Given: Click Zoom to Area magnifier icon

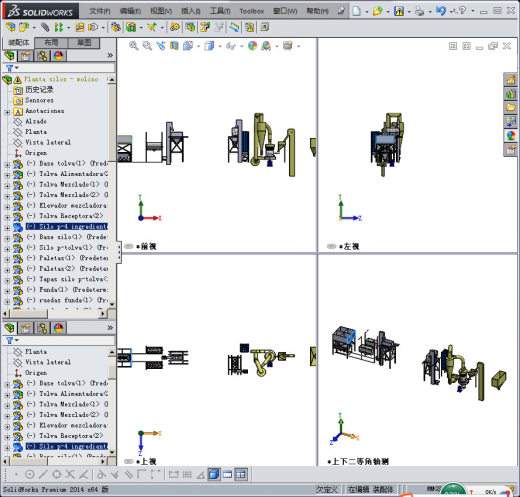Looking at the screenshot, I should tap(147, 46).
